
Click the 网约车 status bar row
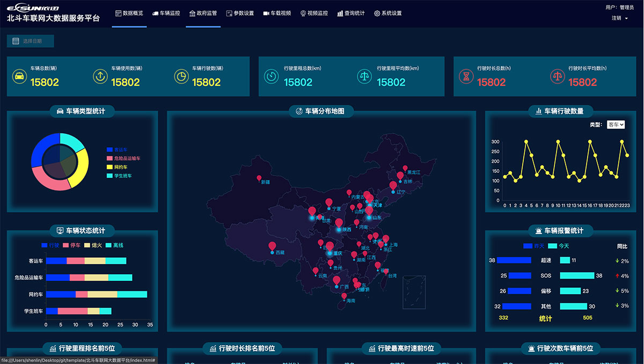click(96, 294)
